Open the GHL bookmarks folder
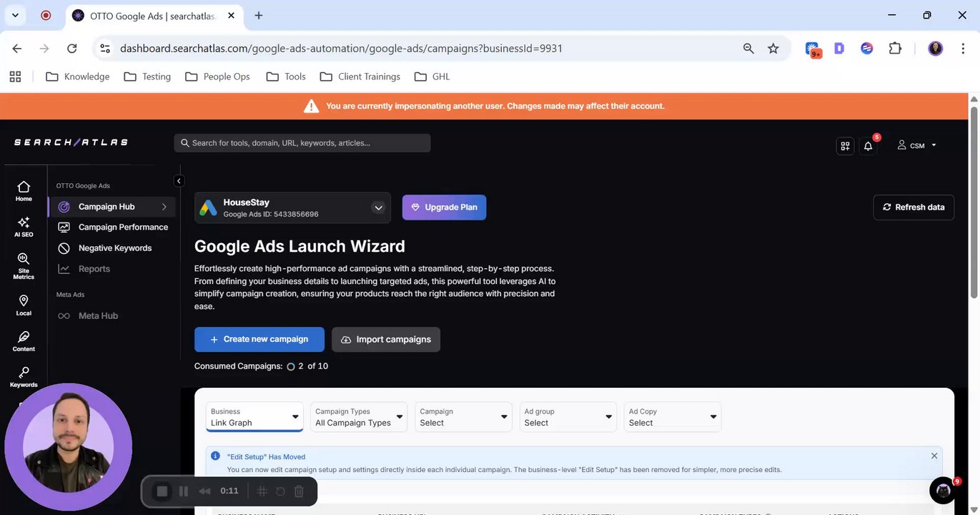Viewport: 980px width, 515px height. [432, 77]
